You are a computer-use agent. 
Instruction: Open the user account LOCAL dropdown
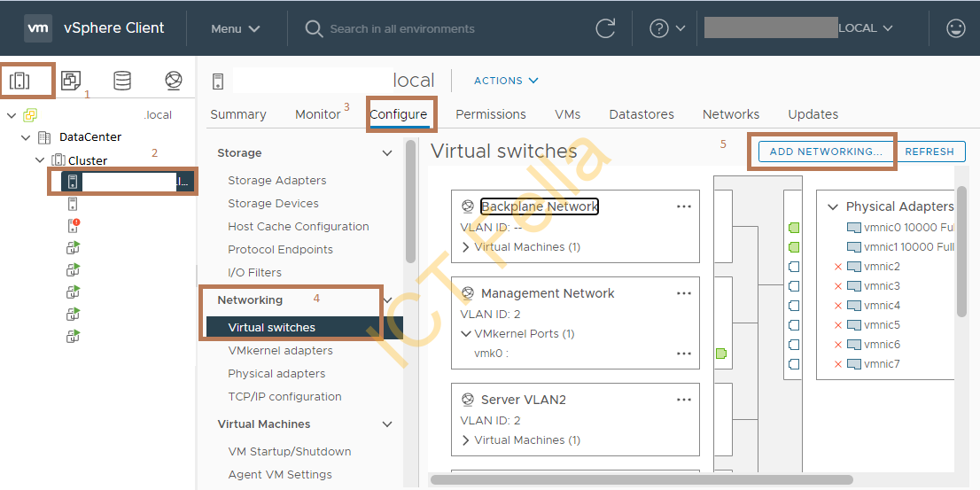(x=866, y=28)
